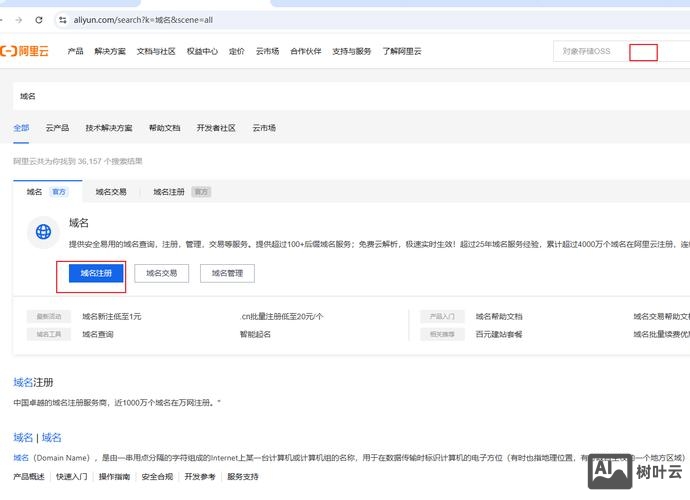Select the 域名 官方 card tab

(48, 192)
